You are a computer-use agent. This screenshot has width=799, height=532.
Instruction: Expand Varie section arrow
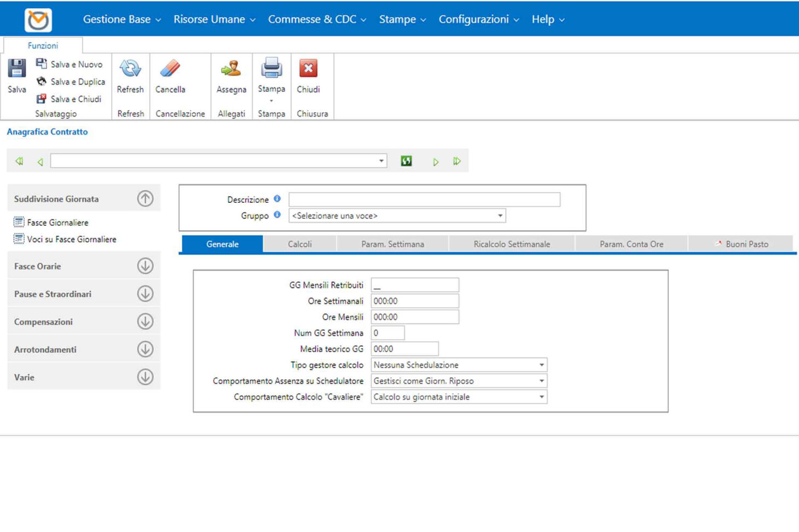145,377
